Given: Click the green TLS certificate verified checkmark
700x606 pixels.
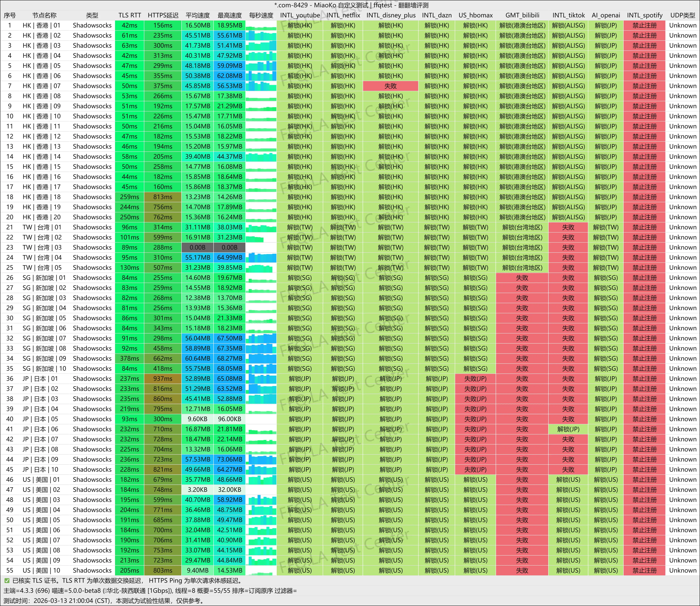Looking at the screenshot, I should [x=7, y=581].
